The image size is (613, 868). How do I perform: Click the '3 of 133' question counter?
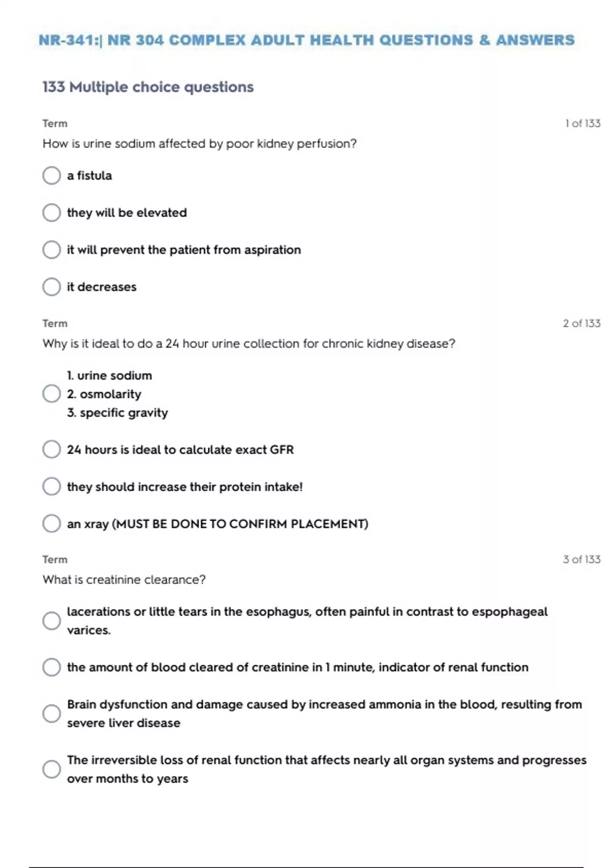pos(581,559)
